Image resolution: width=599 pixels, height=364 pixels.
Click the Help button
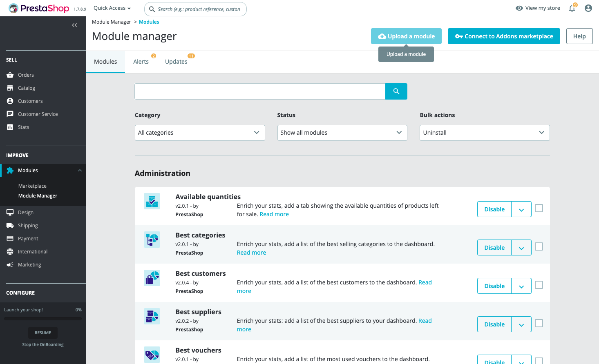point(579,36)
